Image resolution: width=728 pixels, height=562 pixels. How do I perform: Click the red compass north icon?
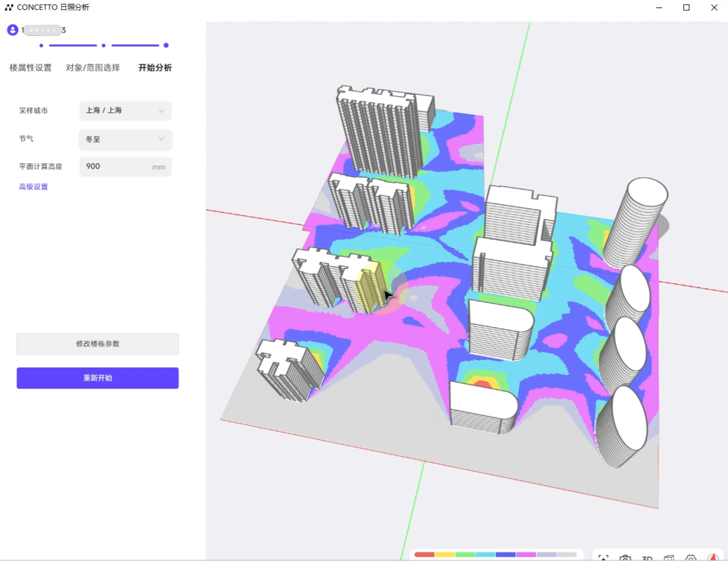click(713, 558)
